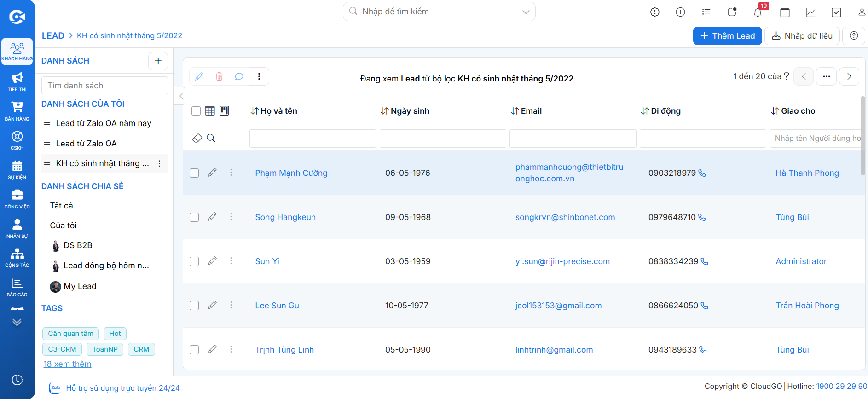Click the LEAD breadcrumb link
Viewport: 868px width, 399px height.
tap(53, 35)
